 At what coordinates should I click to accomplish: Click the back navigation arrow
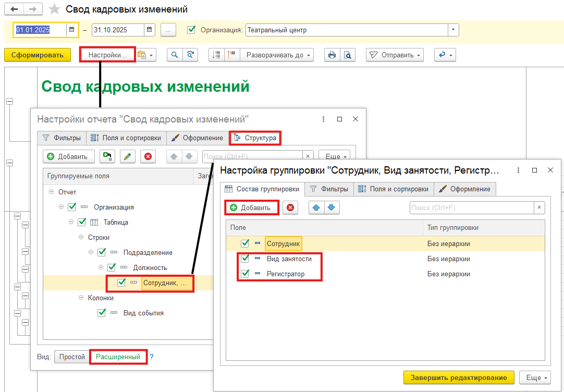14,9
